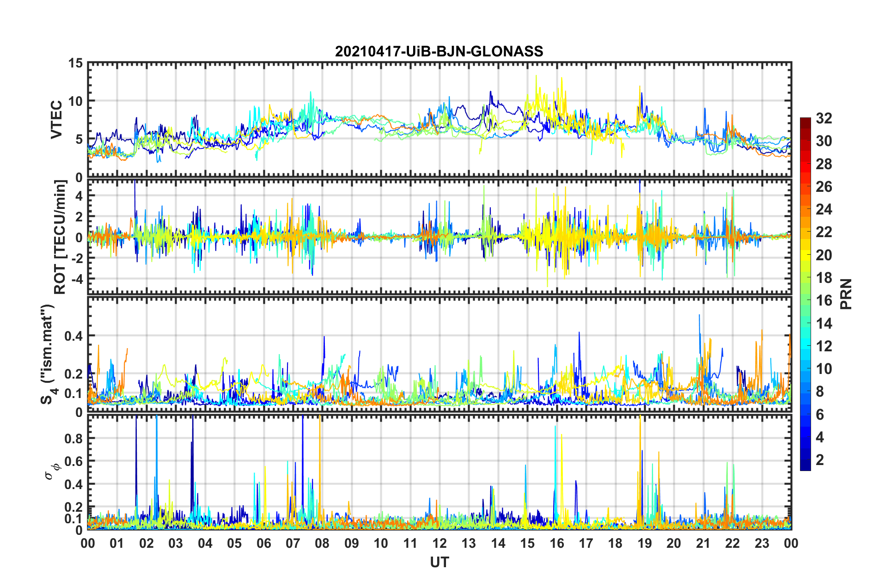This screenshot has height=588, width=879.
Task: Select the ROT [TECU/min] y-axis label
Action: tap(60, 237)
